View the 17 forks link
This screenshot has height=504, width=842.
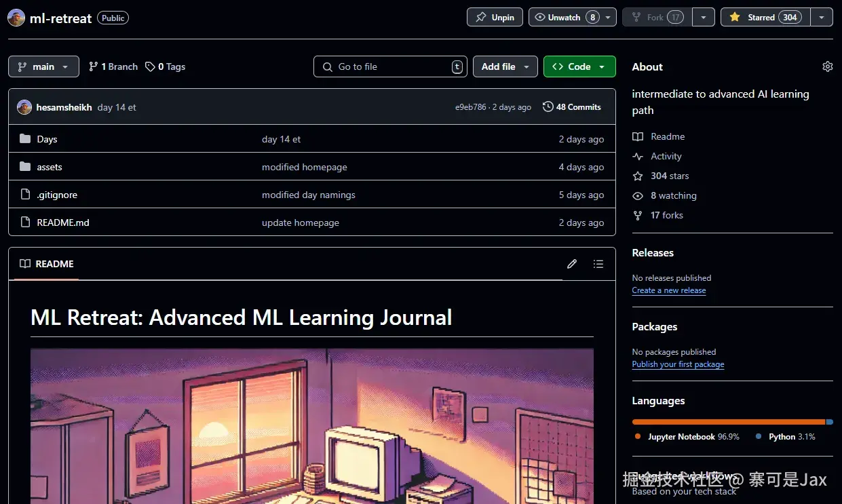point(657,215)
